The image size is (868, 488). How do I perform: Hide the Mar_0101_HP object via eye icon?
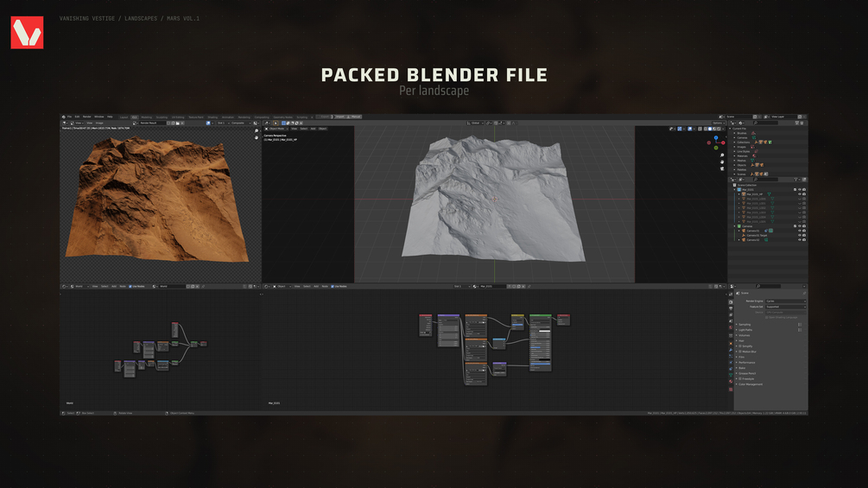coord(800,194)
